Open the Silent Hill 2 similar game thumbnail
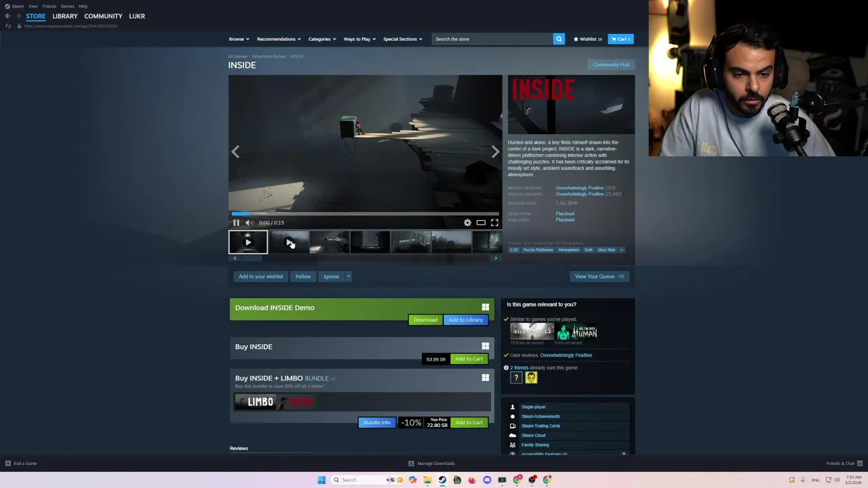 [532, 331]
